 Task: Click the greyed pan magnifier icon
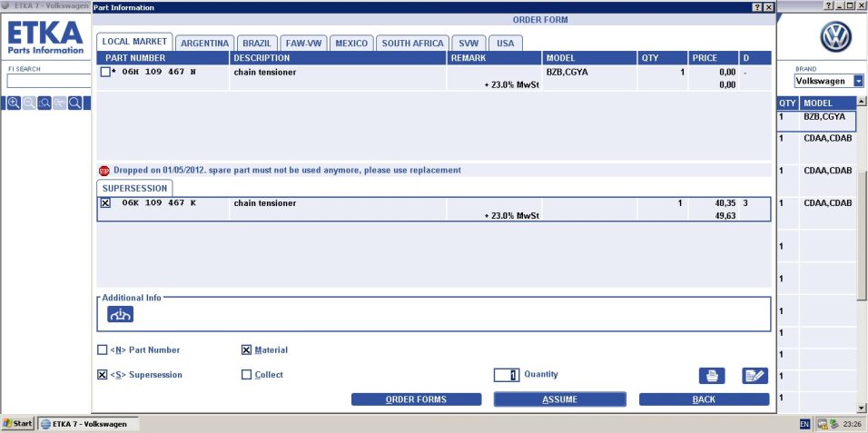60,103
